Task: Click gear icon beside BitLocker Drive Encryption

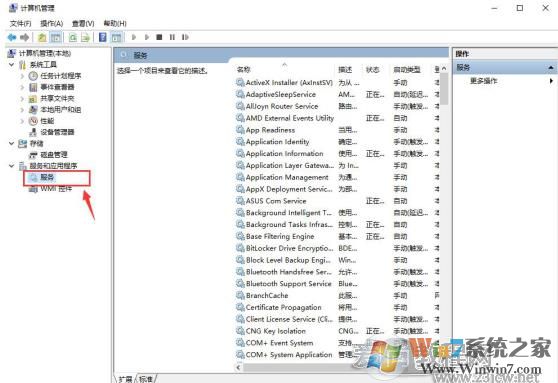Action: tap(241, 248)
